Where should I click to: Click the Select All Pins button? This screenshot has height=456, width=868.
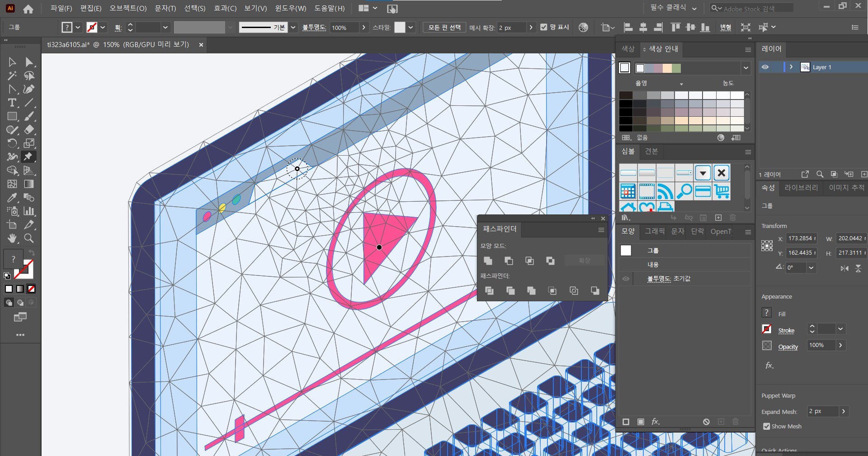(x=444, y=28)
